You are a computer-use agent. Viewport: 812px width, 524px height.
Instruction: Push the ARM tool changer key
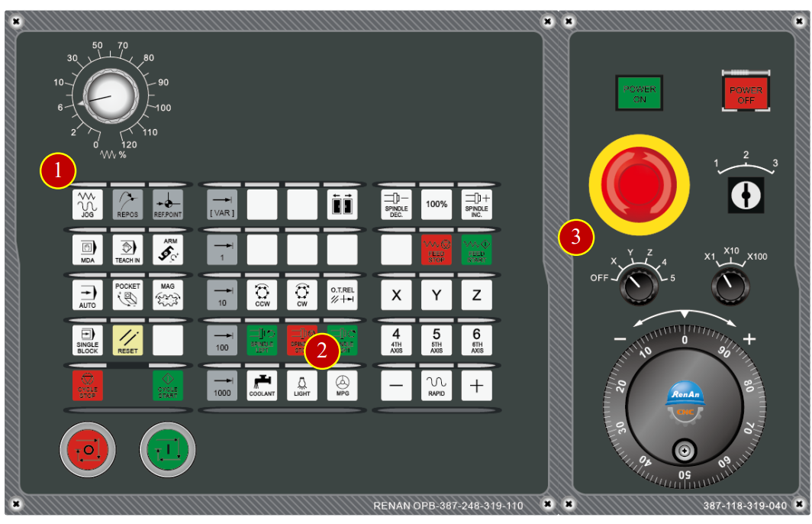(168, 250)
